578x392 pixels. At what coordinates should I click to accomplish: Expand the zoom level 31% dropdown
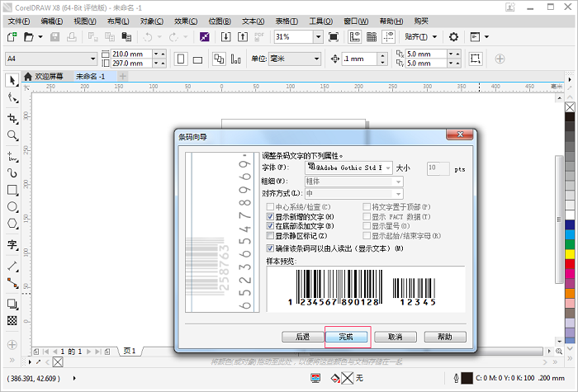tap(317, 37)
